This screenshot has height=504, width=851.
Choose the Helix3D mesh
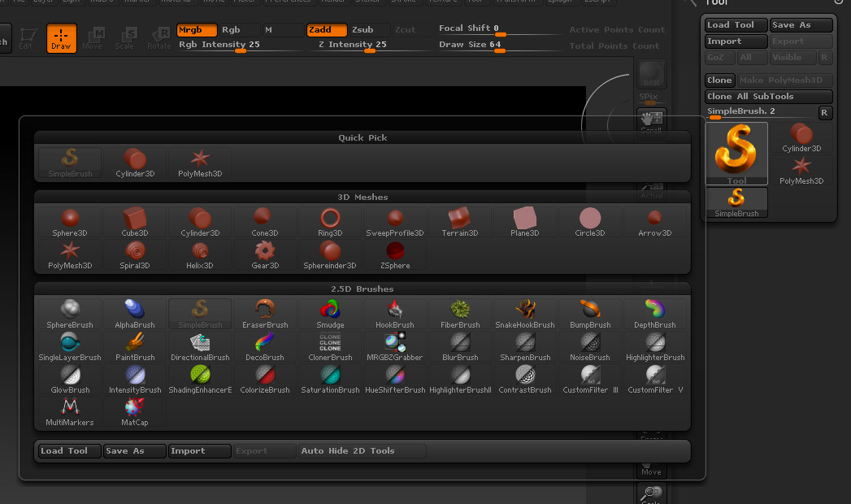click(200, 255)
